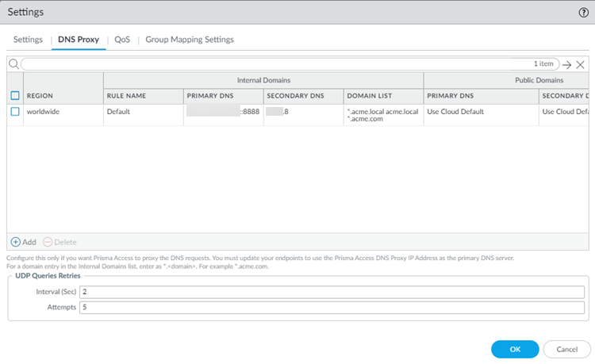595x364 pixels.
Task: Click the arrow icon next to search
Action: click(566, 64)
